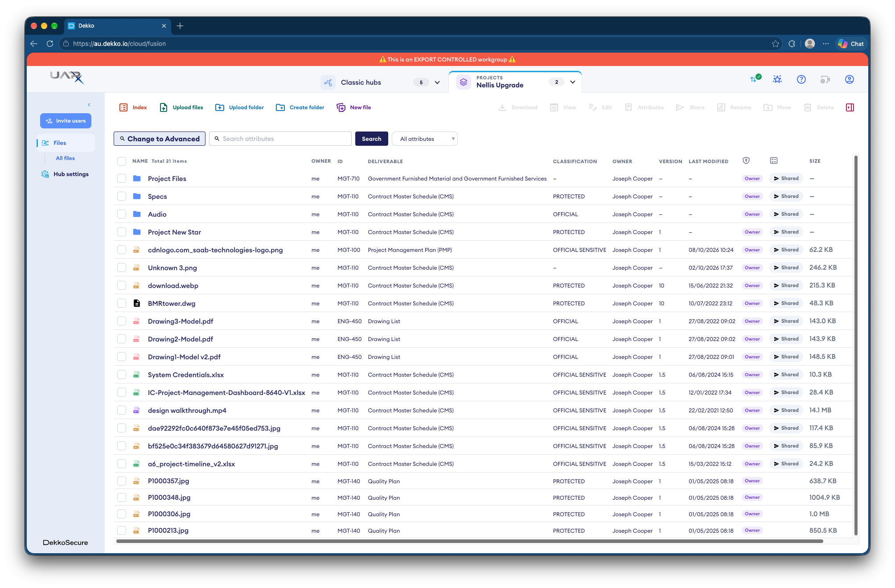This screenshot has height=588, width=895.
Task: Check the System Credentials.xlsx checkbox
Action: tap(122, 374)
